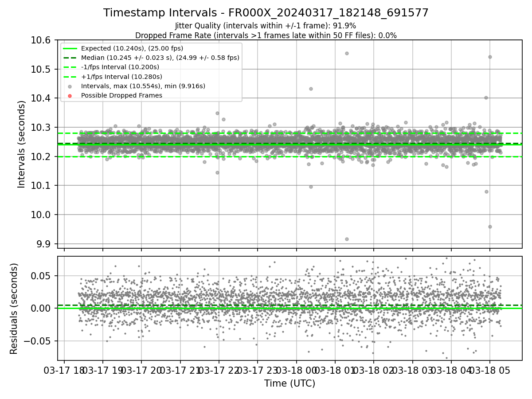
Task: Click the maximum outlier point near 10.55 seconds
Action: (x=347, y=53)
